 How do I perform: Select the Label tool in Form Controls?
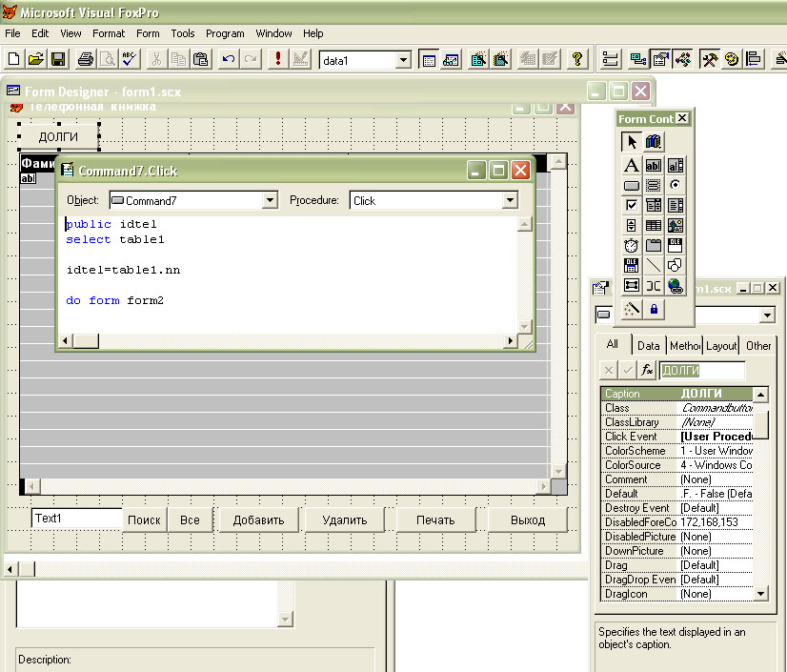click(631, 165)
